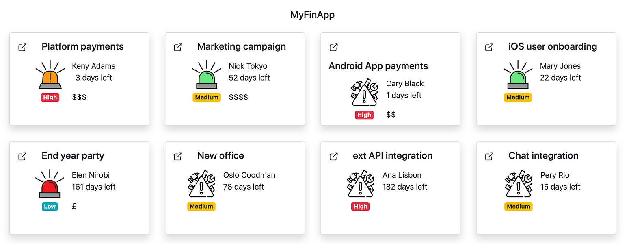Image resolution: width=644 pixels, height=244 pixels.
Task: Click the owner name Nick Tokyo
Action: (248, 66)
